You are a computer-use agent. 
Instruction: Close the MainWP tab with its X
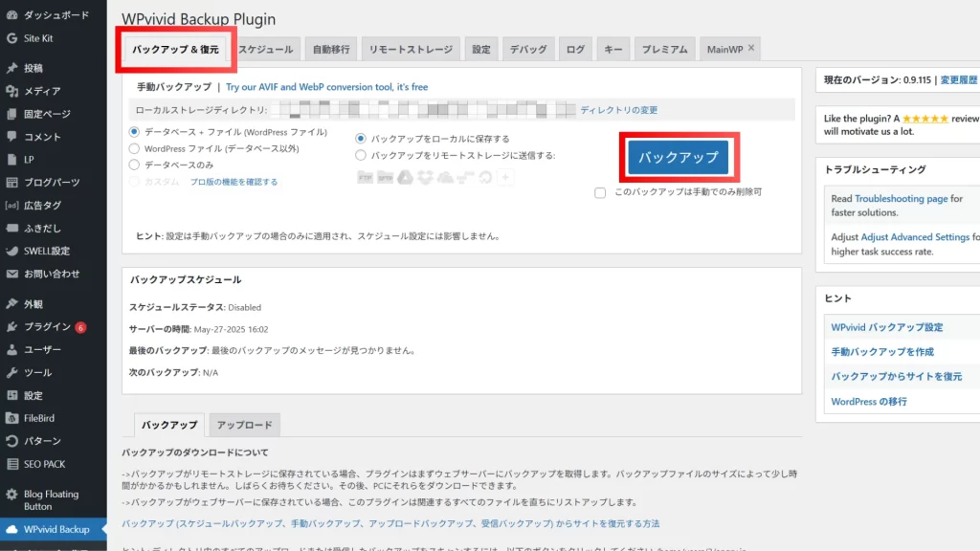tap(751, 48)
